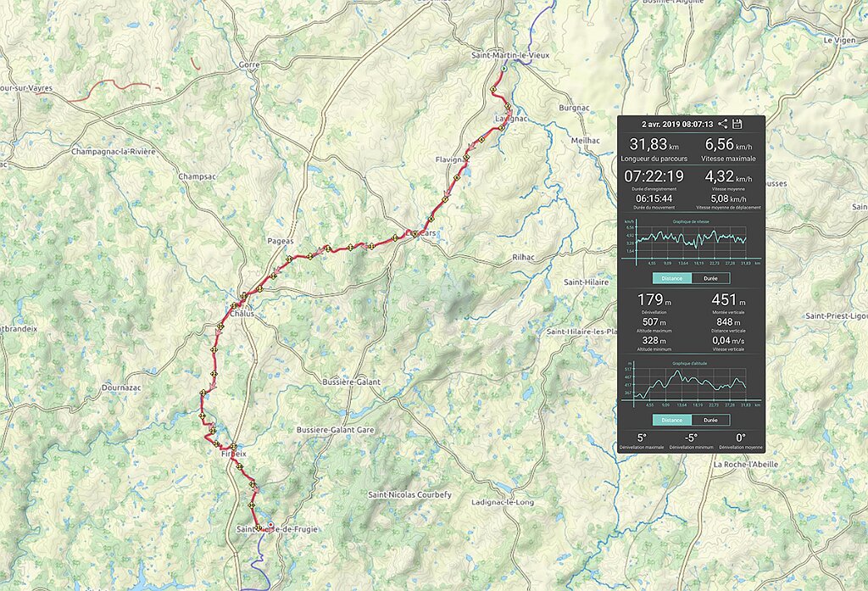Select the Saint-Martin-le-Vieux map label
Image resolution: width=868 pixels, height=591 pixels.
point(510,55)
